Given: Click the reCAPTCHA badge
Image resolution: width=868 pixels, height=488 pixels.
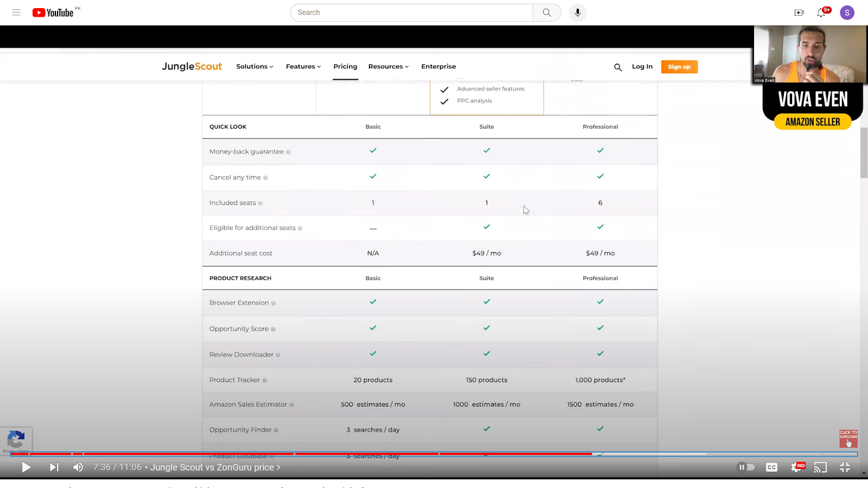Looking at the screenshot, I should coord(16,440).
